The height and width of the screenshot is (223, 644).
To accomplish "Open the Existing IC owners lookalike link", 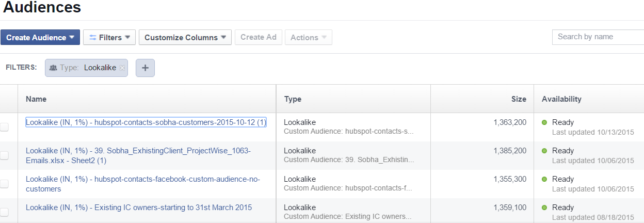I will [x=139, y=208].
